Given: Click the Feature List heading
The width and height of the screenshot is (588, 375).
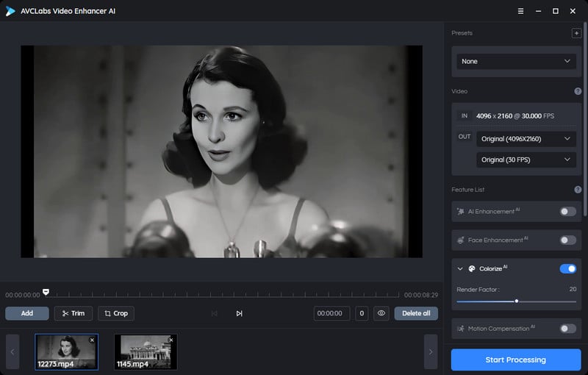Looking at the screenshot, I should tap(467, 190).
